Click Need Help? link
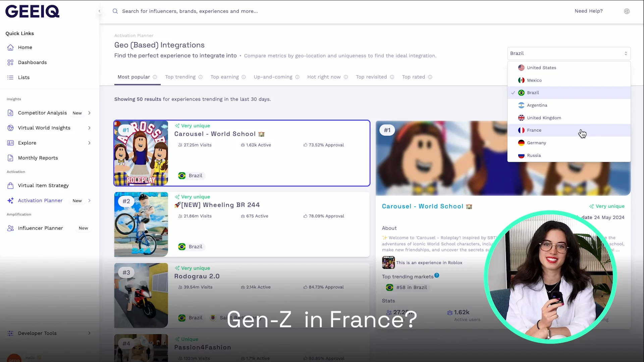 [589, 11]
